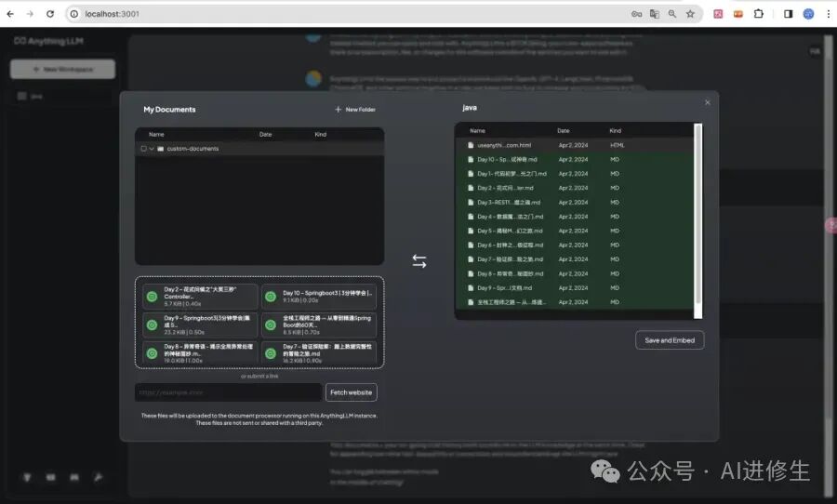
Task: Select the Day9 - Spr...md file row
Action: point(575,287)
